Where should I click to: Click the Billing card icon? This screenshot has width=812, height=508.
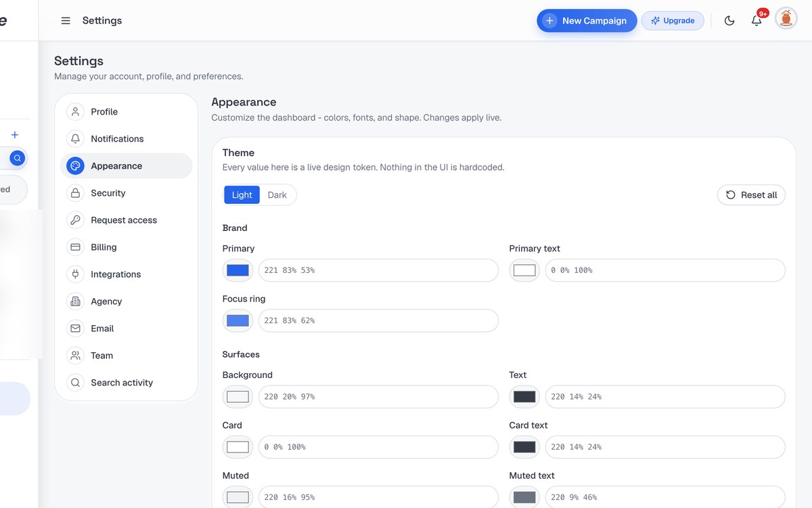click(75, 247)
